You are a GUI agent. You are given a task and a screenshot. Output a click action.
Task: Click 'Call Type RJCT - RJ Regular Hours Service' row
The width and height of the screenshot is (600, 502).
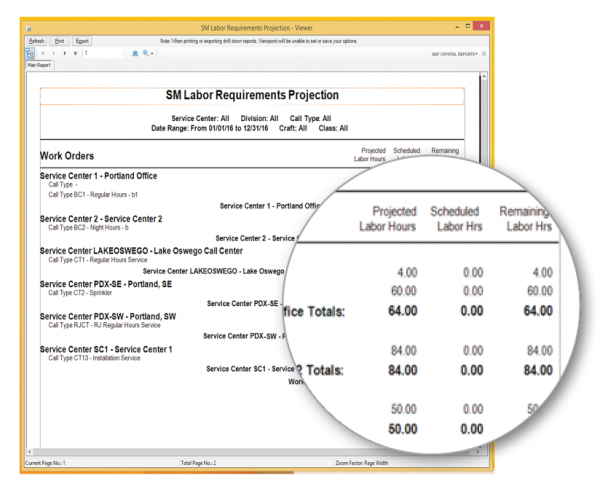(104, 325)
